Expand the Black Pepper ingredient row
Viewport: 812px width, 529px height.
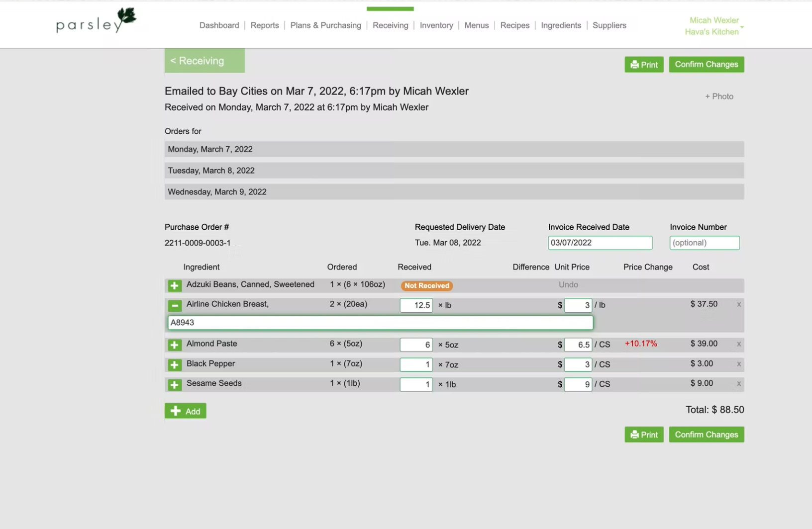coord(174,364)
